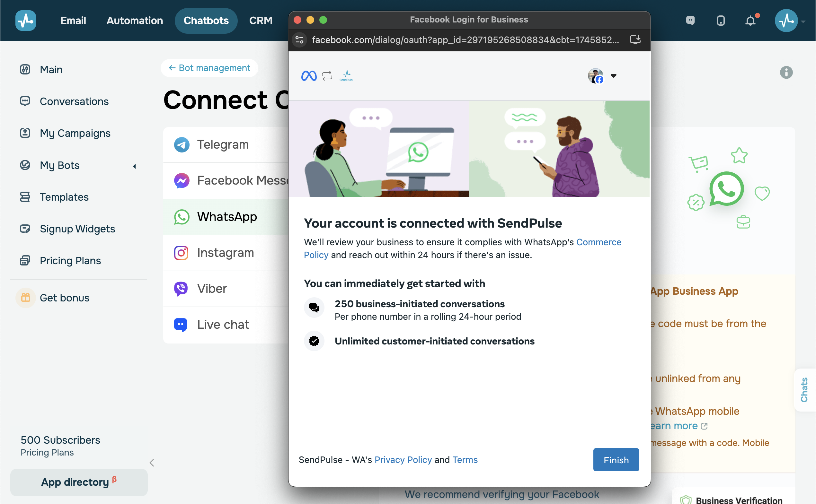Switch to the Automation tab
This screenshot has width=816, height=504.
coord(135,21)
